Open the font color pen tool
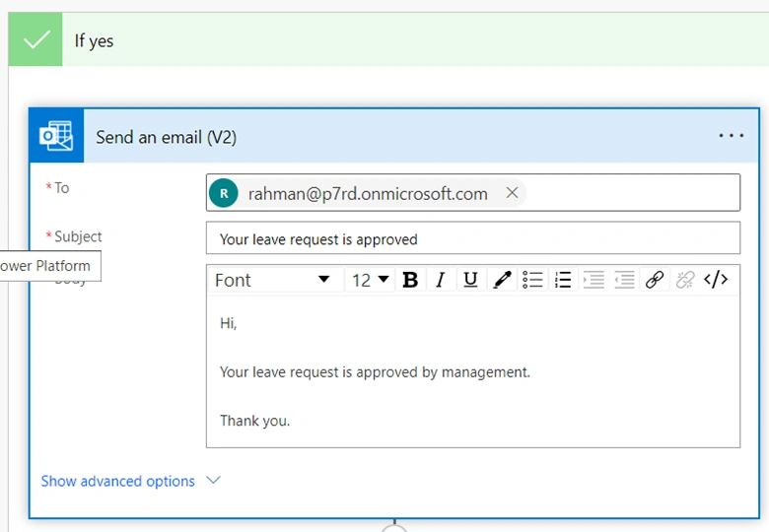The width and height of the screenshot is (769, 532). click(x=502, y=280)
